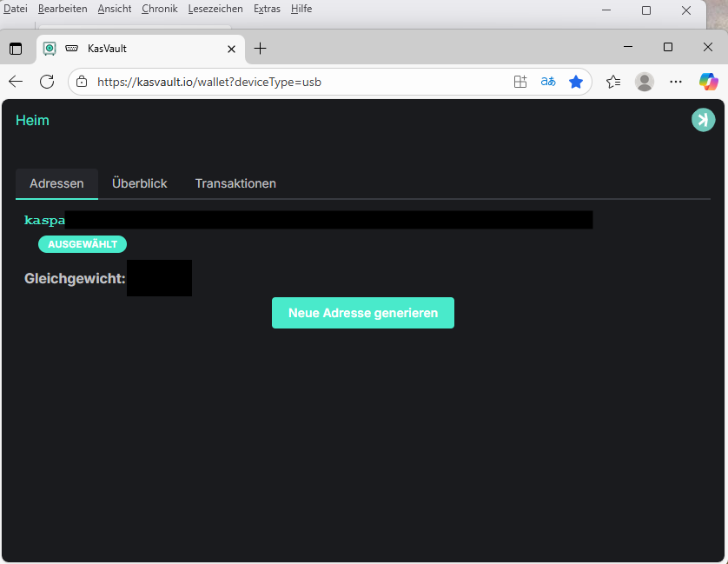Click the install app icon in address bar
Image resolution: width=728 pixels, height=564 pixels.
point(520,82)
